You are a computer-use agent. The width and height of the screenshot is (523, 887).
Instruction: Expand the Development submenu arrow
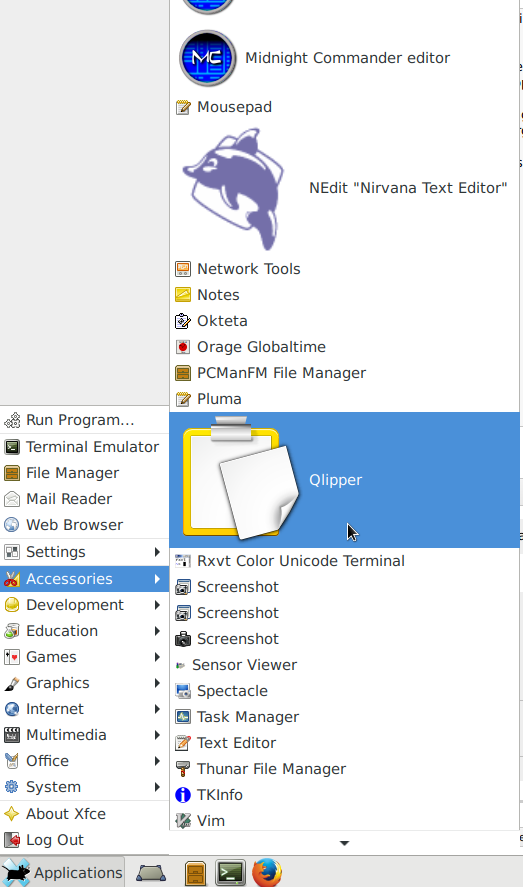pos(157,605)
